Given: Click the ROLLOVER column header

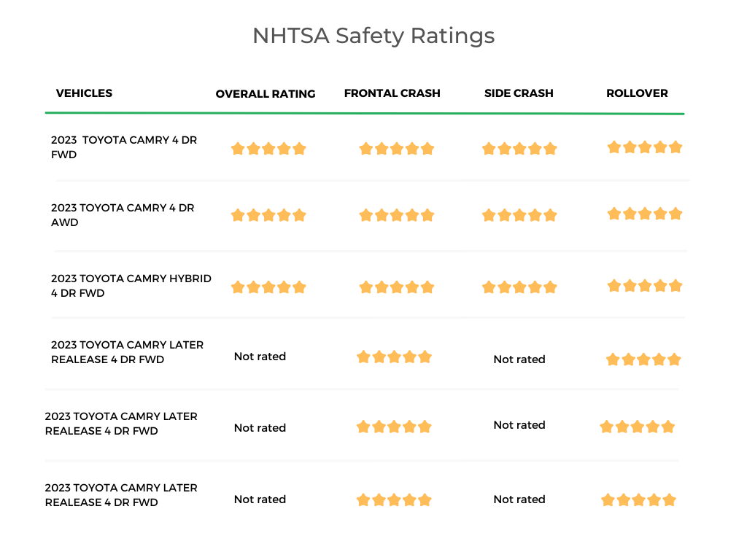Looking at the screenshot, I should [637, 93].
